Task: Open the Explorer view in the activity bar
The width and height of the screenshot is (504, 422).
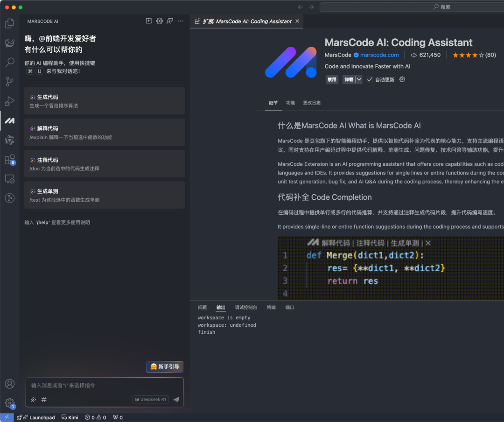Action: [10, 23]
